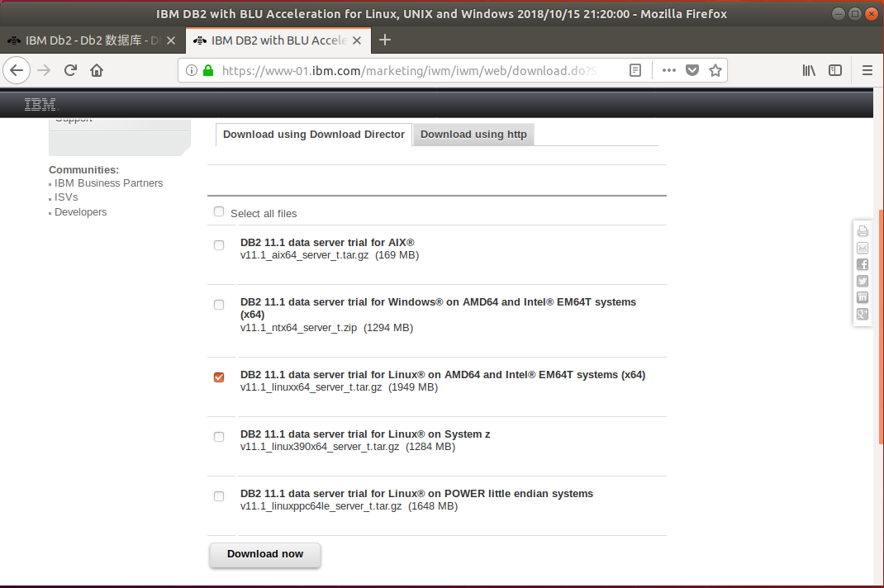This screenshot has width=884, height=588.
Task: Share page on Twitter
Action: [863, 281]
